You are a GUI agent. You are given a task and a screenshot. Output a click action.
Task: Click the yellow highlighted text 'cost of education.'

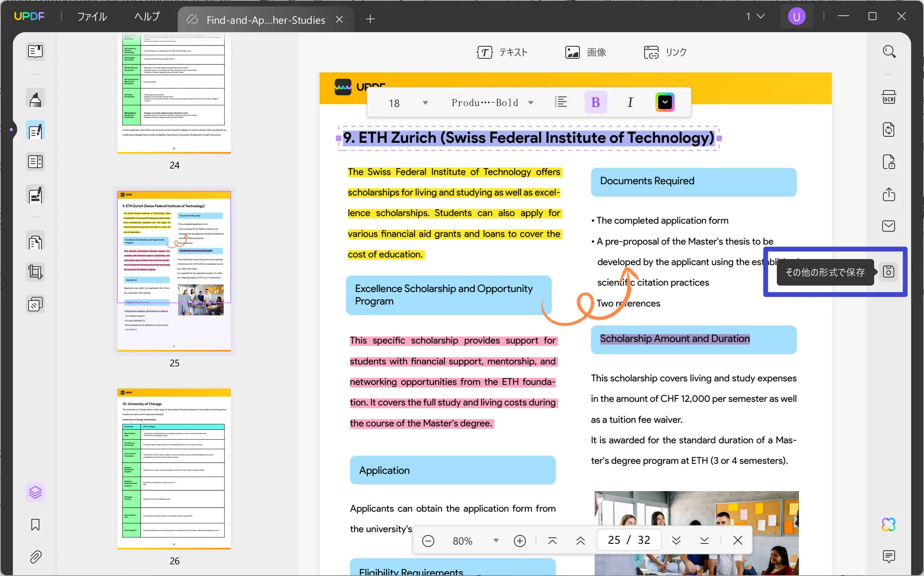pos(385,255)
